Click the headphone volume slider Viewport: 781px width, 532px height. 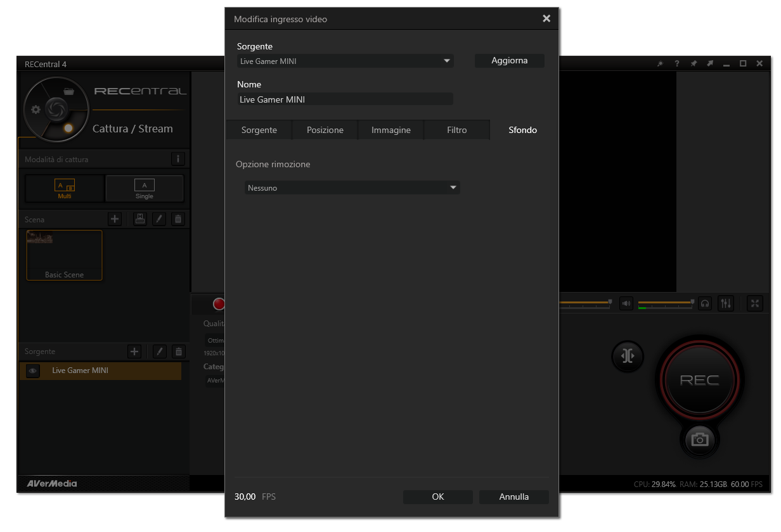pyautogui.click(x=666, y=303)
